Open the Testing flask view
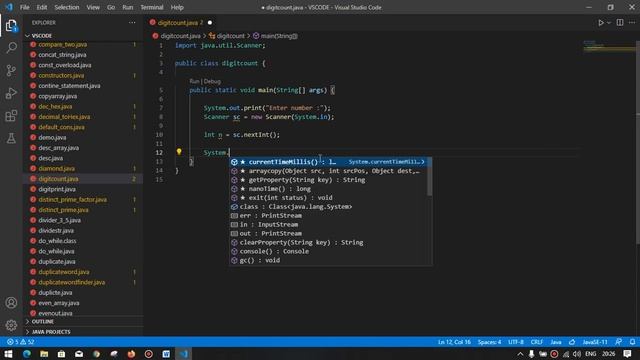 pos(11,138)
